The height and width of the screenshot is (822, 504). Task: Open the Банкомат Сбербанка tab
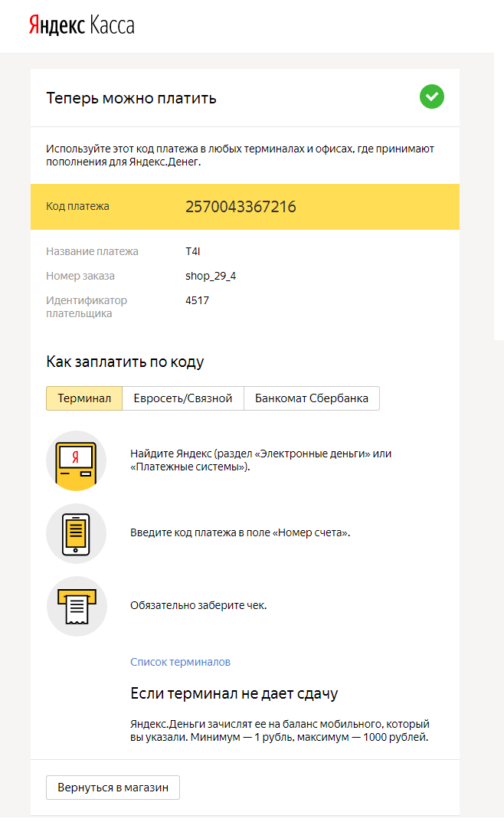312,398
